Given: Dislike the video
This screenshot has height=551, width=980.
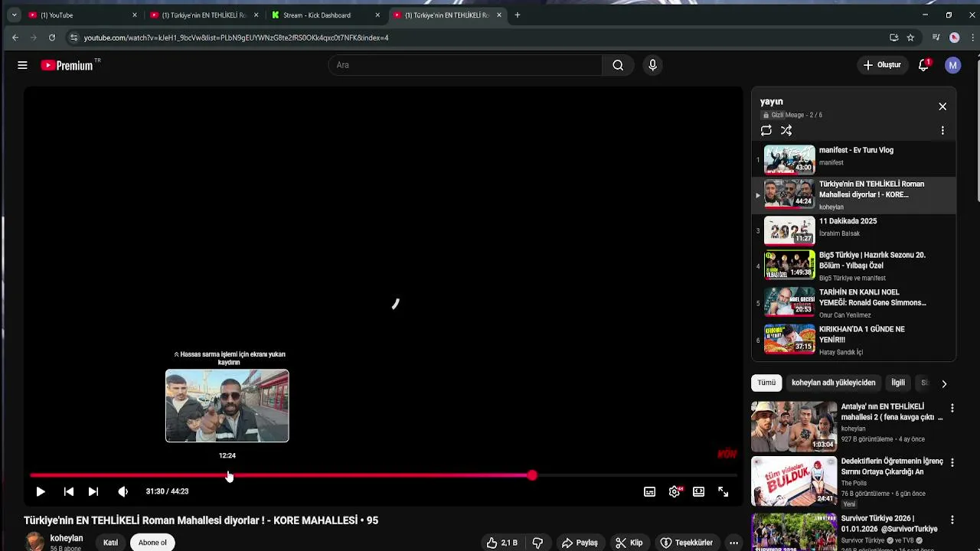Looking at the screenshot, I should [537, 543].
